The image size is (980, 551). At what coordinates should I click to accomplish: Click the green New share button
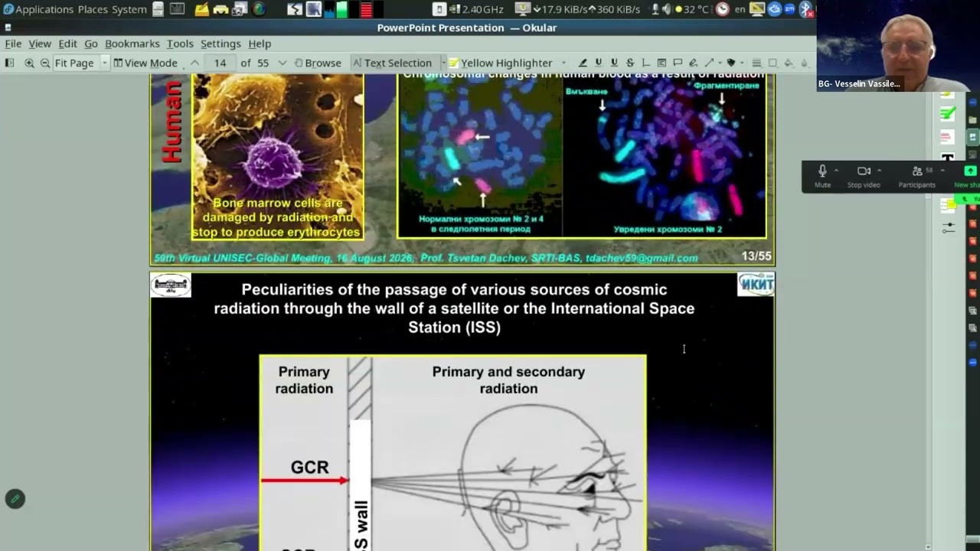(969, 176)
